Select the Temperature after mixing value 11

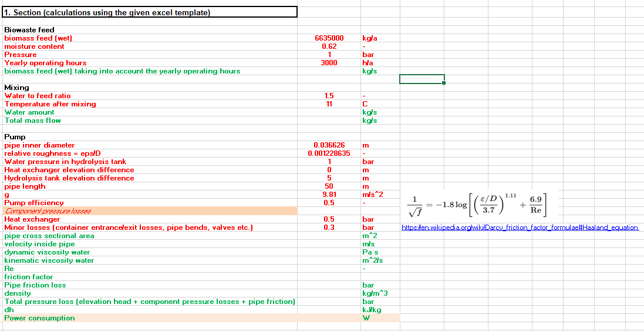pyautogui.click(x=329, y=104)
